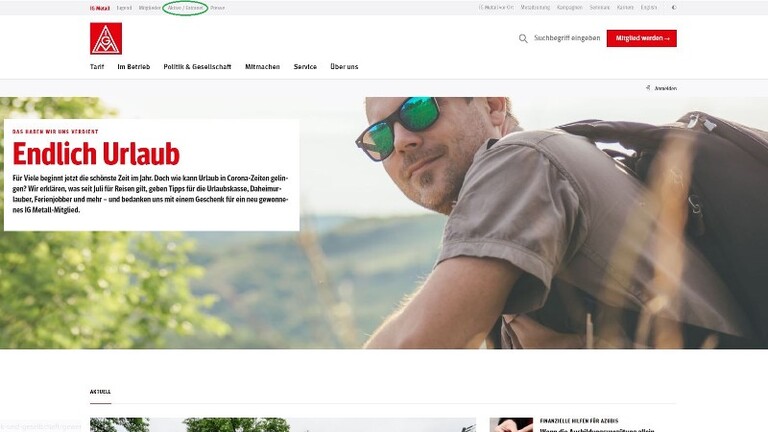Open the Kampagnen link in top bar
The width and height of the screenshot is (768, 432).
(570, 7)
